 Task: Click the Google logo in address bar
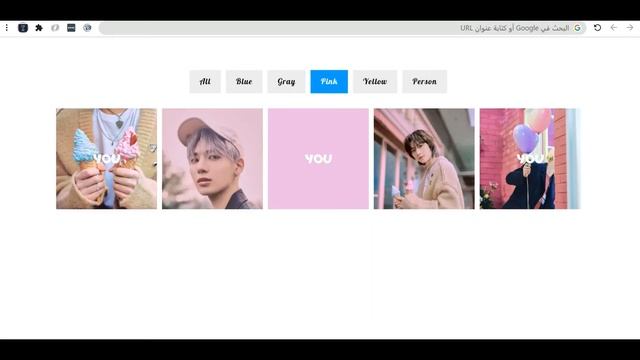click(577, 28)
